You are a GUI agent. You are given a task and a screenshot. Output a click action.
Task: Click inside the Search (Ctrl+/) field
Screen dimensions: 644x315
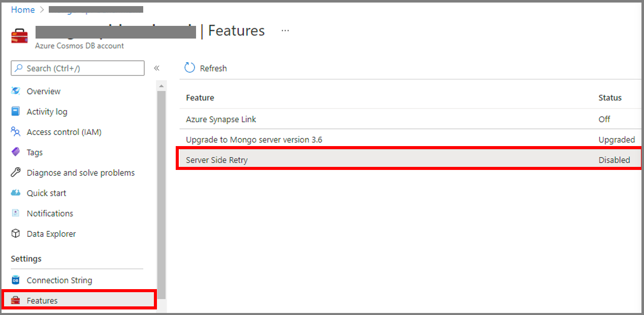point(77,67)
